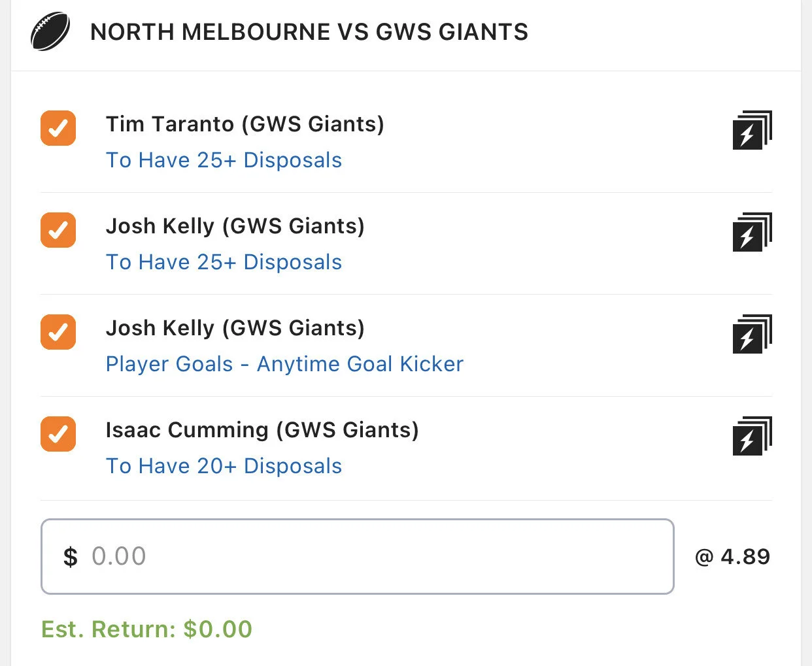Click the lightning stack icon for Tim Taranto
812x666 pixels.
pyautogui.click(x=752, y=130)
